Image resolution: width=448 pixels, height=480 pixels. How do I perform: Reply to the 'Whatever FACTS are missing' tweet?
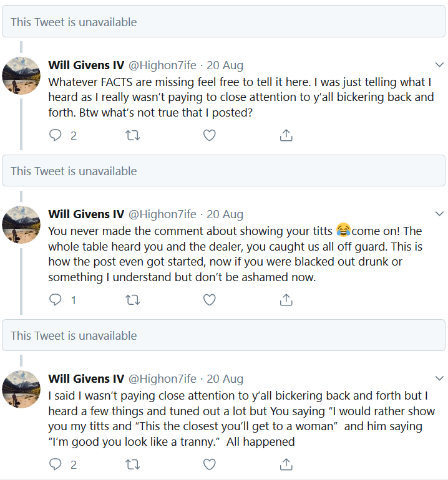pyautogui.click(x=56, y=135)
